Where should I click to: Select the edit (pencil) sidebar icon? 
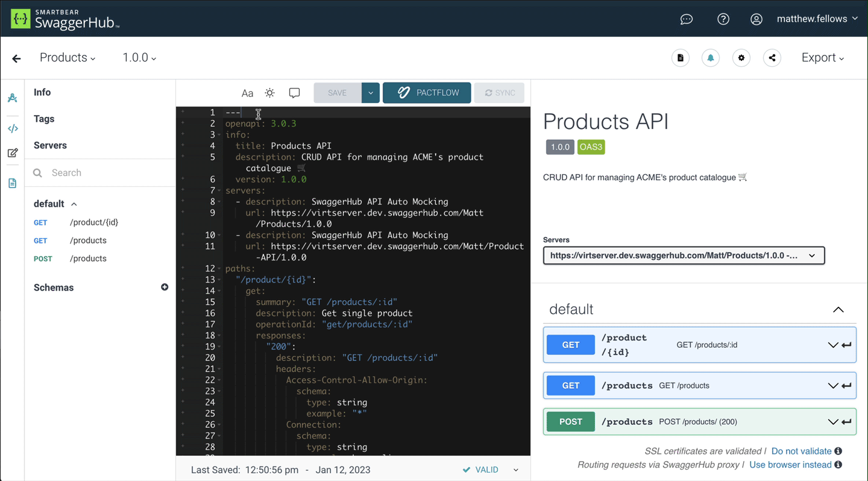click(12, 152)
